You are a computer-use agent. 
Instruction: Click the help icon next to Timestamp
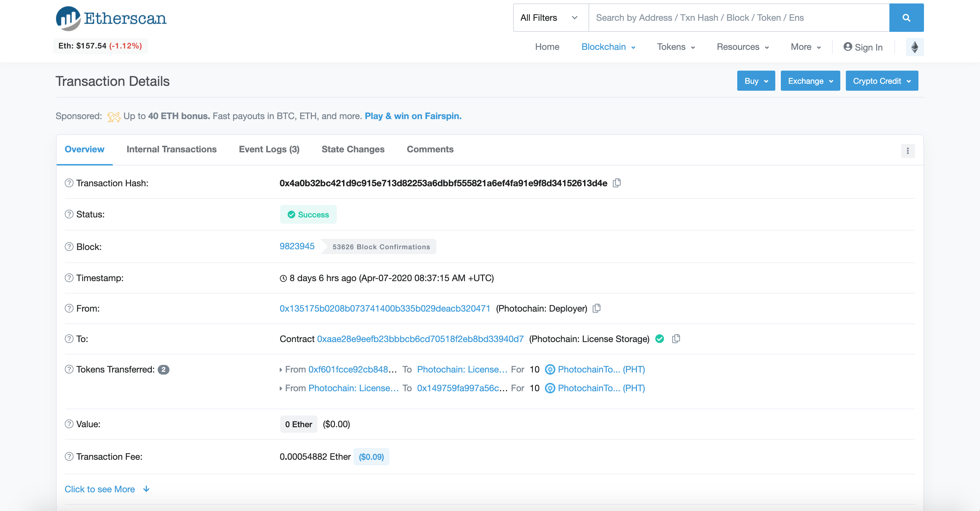pyautogui.click(x=69, y=278)
